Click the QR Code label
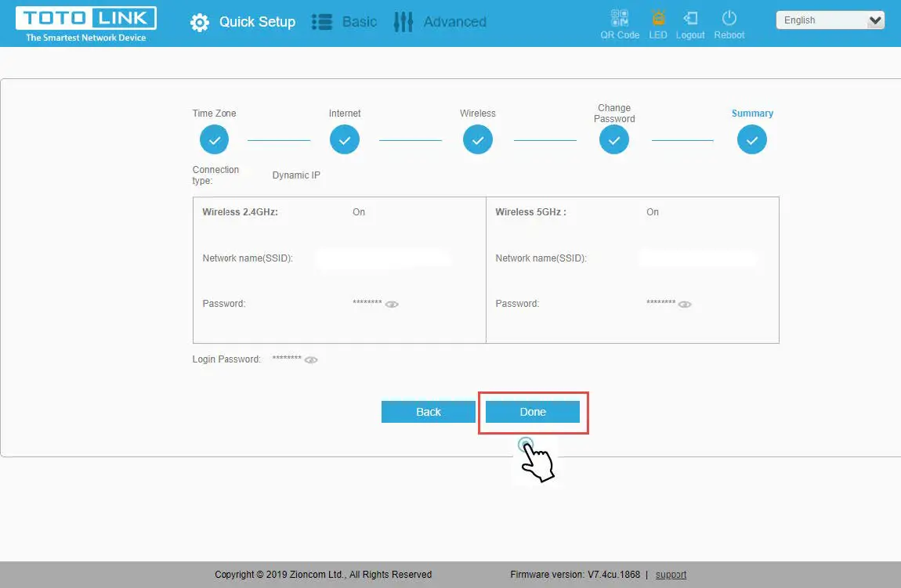 620,35
